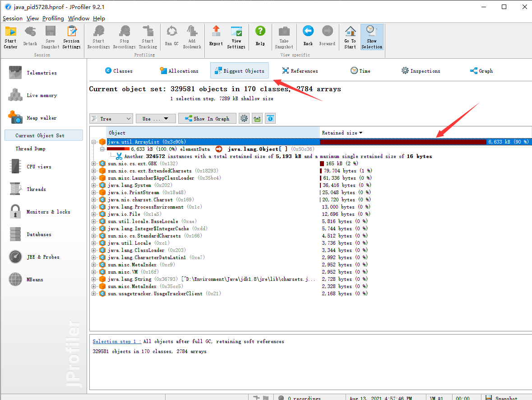Click the Object column header
The width and height of the screenshot is (532, 400).
pyautogui.click(x=213, y=133)
